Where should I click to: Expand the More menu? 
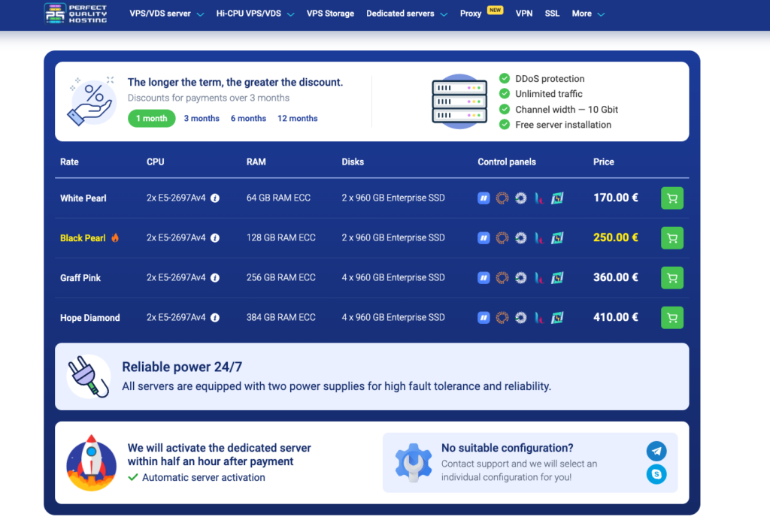coord(588,14)
